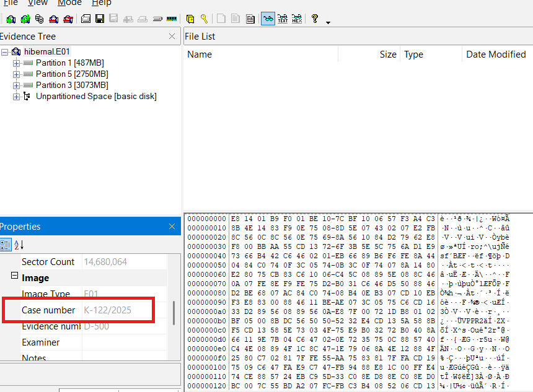Click the Export Disk Image floppy icon
This screenshot has height=392, width=533.
pos(100,19)
